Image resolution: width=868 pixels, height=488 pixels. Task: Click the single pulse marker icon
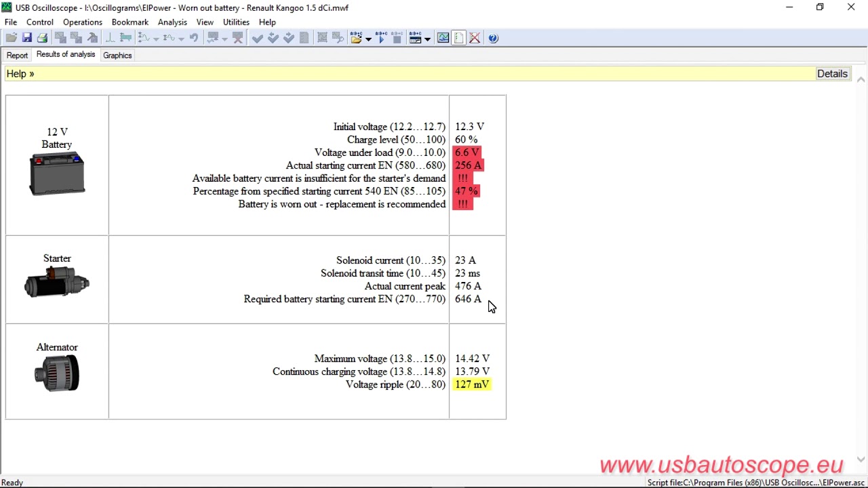(x=110, y=38)
